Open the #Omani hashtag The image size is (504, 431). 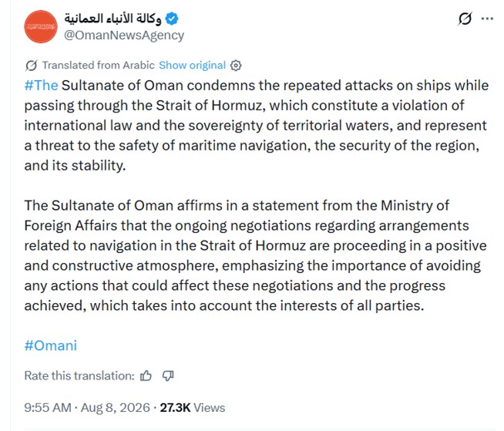point(51,345)
